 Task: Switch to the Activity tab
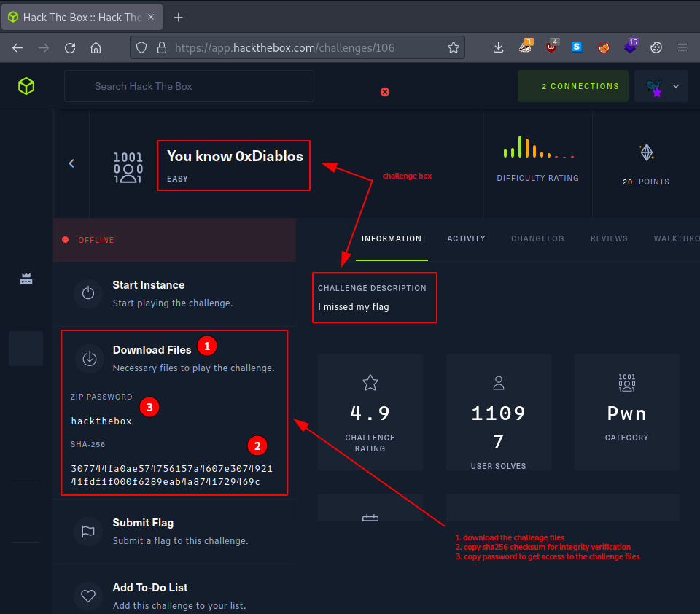[x=466, y=238]
